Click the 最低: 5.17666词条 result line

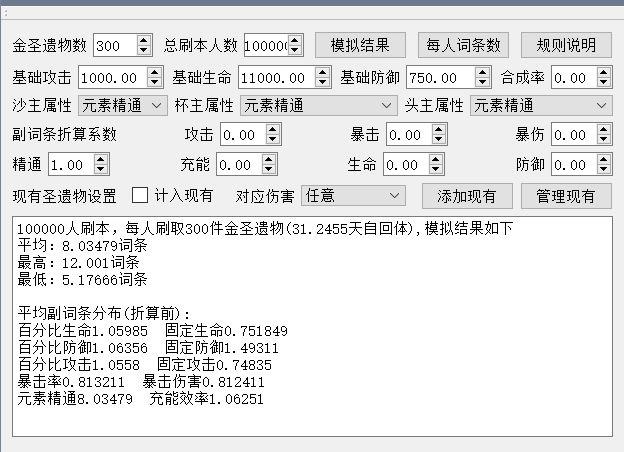[82, 280]
